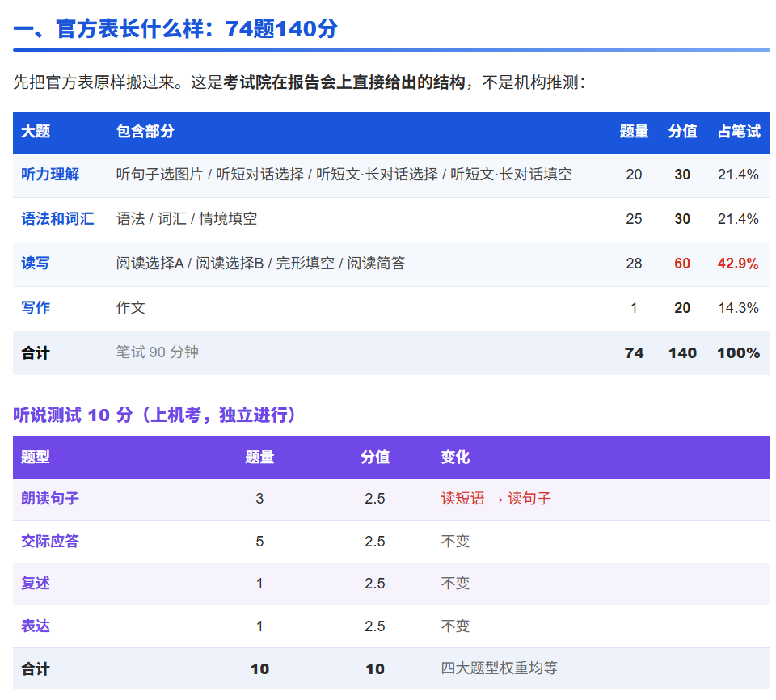Click '不变' in 复述 row
This screenshot has height=700, width=776.
coord(455,583)
